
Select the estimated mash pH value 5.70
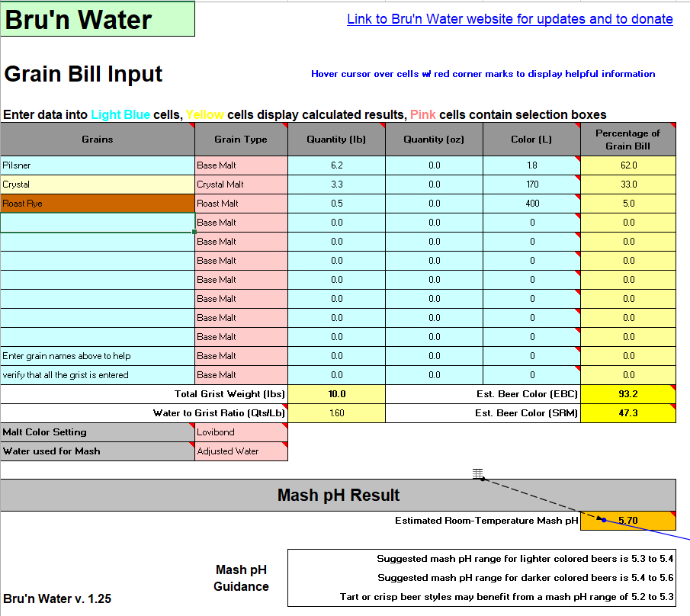click(x=628, y=521)
